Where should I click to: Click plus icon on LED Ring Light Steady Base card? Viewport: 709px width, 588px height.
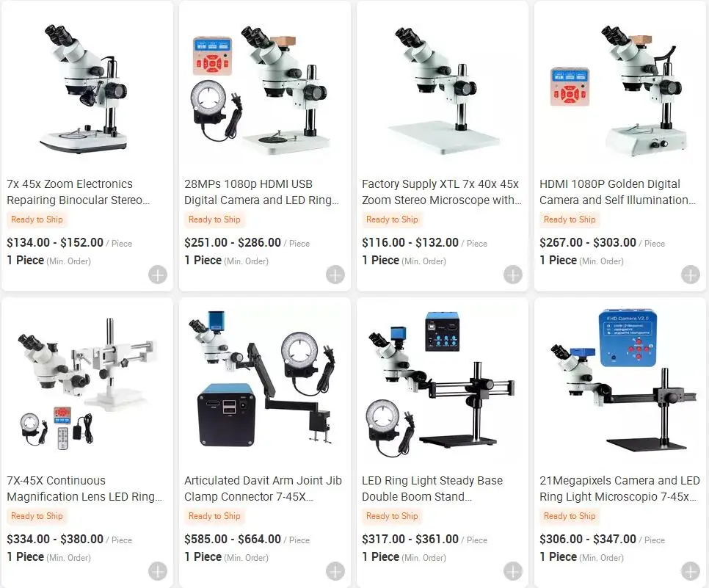coord(513,571)
